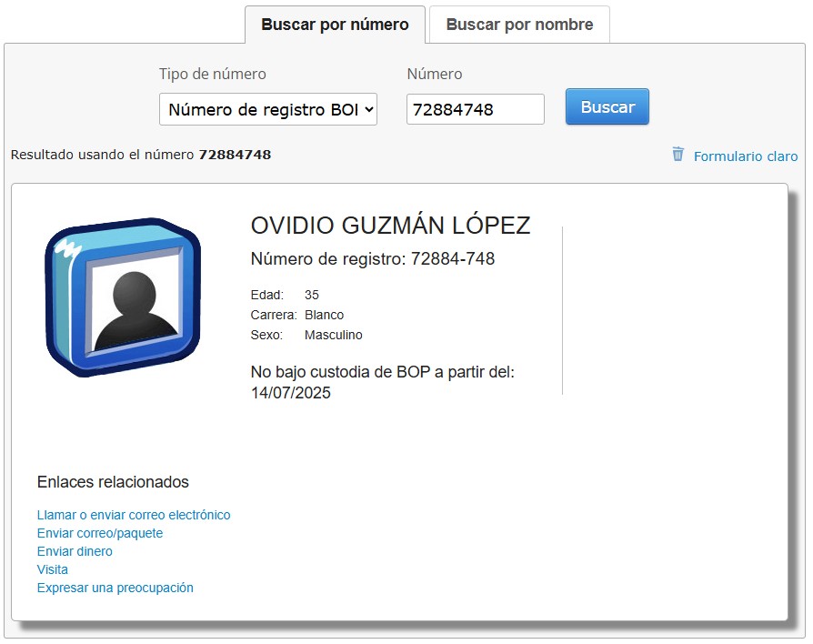Click the Formulario claro link text
Image resolution: width=813 pixels, height=644 pixels.
745,156
